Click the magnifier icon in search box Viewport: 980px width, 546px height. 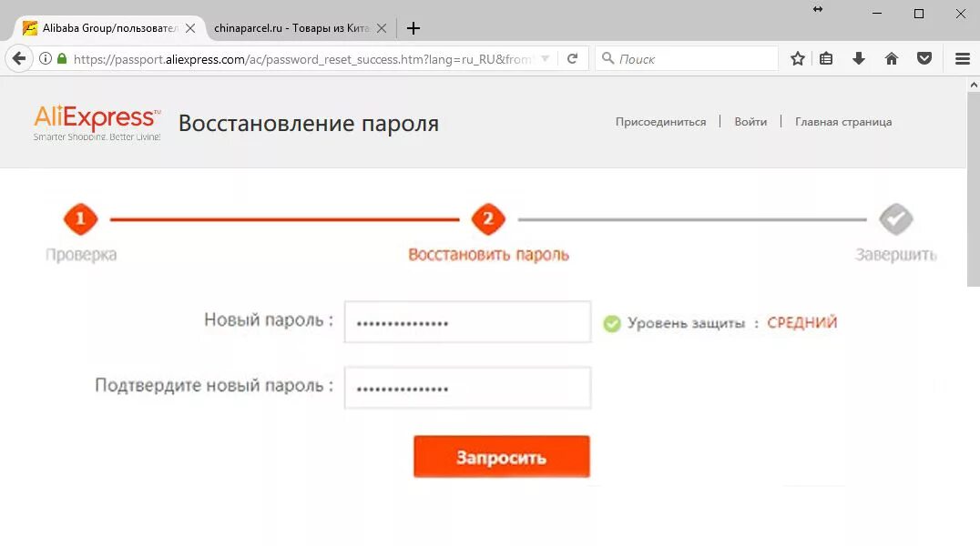pos(607,59)
